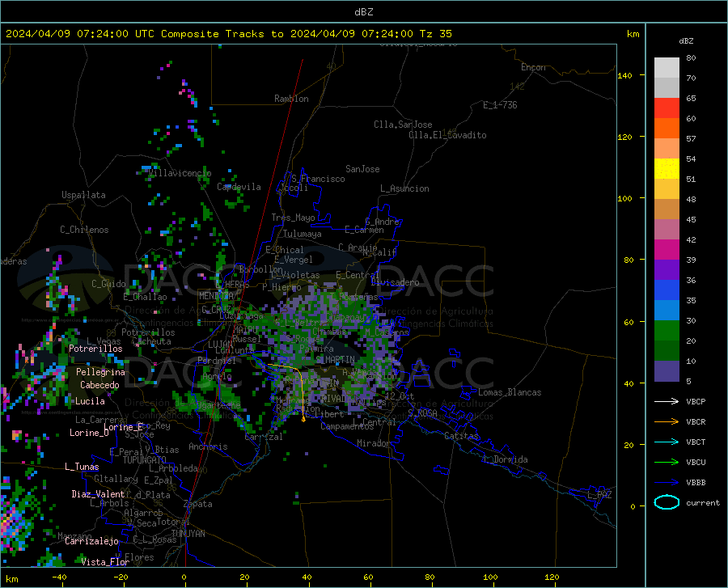Viewport: 728px width, 588px height.
Task: Click the 'TUPUNGATO' map label
Action: (x=145, y=460)
